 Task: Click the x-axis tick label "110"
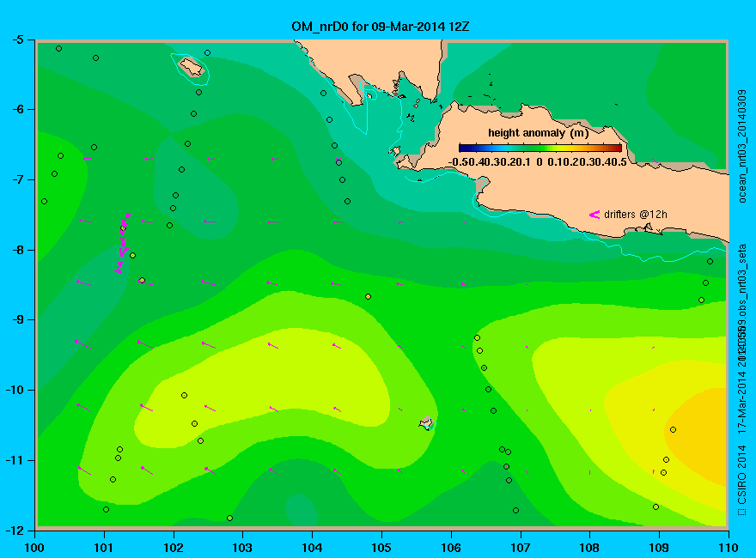(729, 548)
